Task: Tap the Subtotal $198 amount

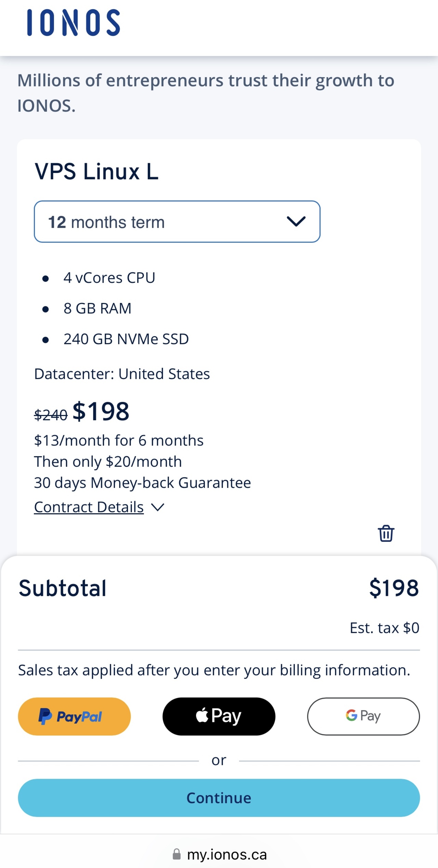Action: [x=394, y=588]
